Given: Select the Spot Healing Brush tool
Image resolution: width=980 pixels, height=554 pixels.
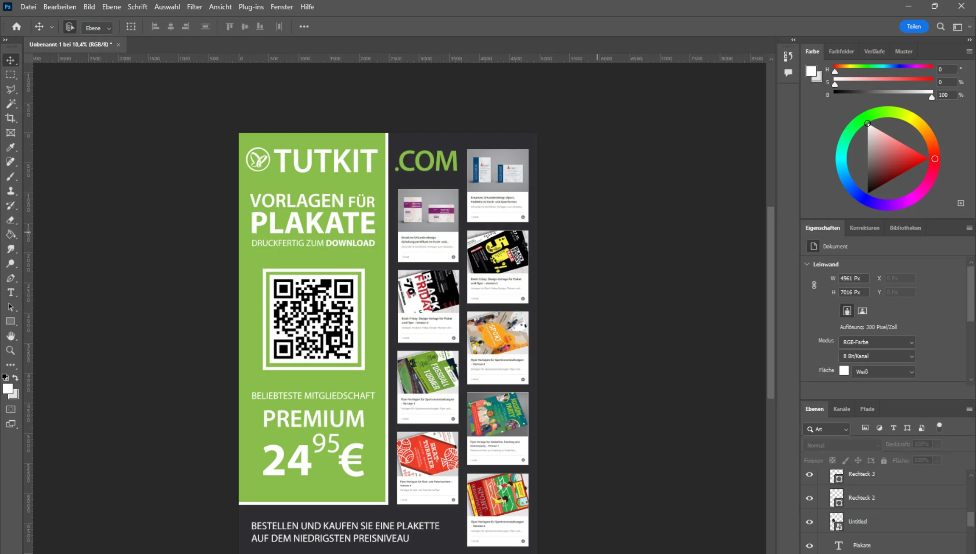Looking at the screenshot, I should [x=11, y=162].
